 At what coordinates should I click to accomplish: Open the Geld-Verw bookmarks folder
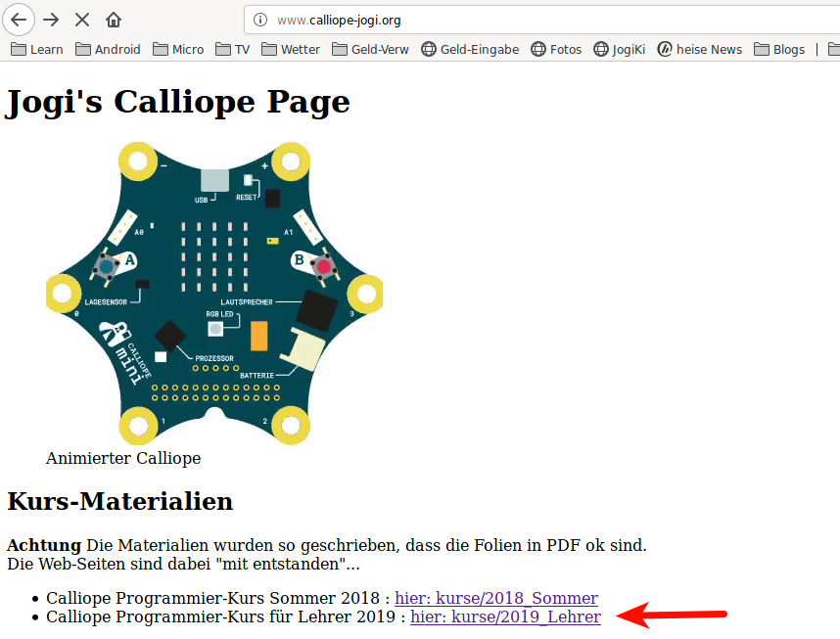click(370, 49)
